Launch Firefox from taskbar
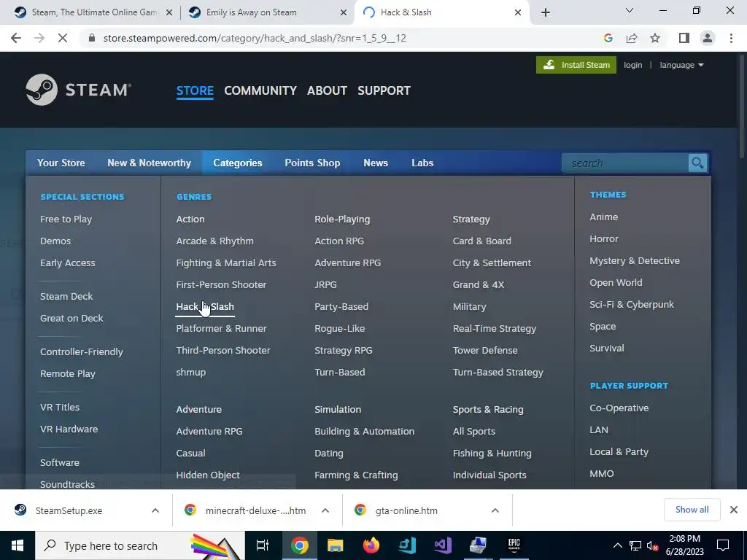Viewport: 747px width, 560px height. tap(371, 545)
